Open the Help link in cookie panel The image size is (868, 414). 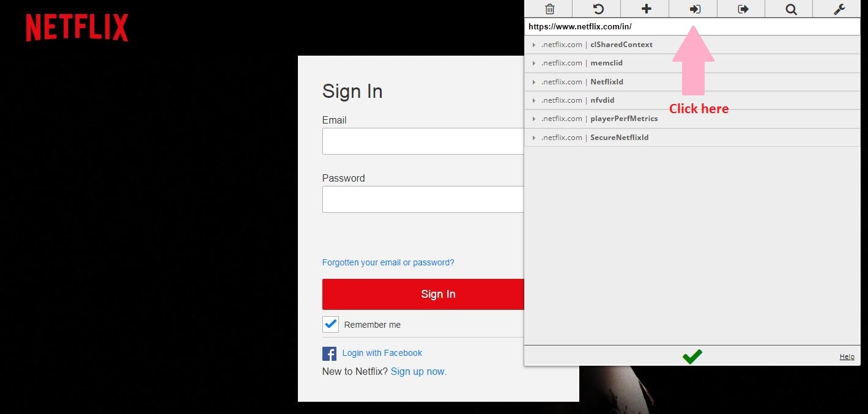pos(847,357)
